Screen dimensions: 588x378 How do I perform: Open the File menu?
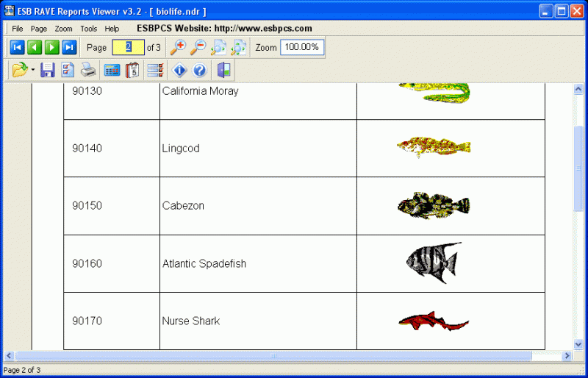point(18,29)
